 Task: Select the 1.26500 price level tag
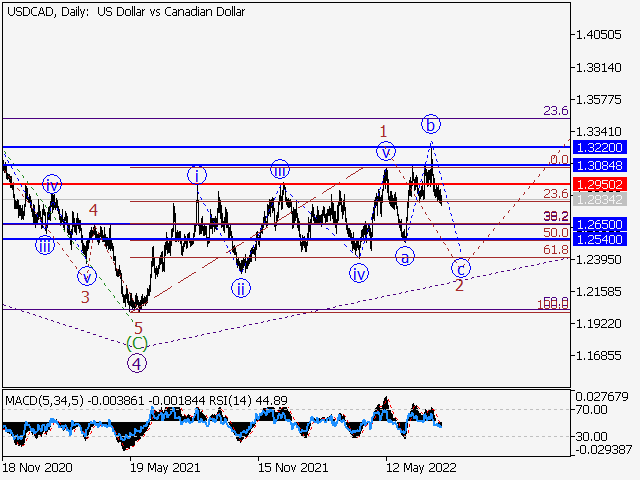602,225
